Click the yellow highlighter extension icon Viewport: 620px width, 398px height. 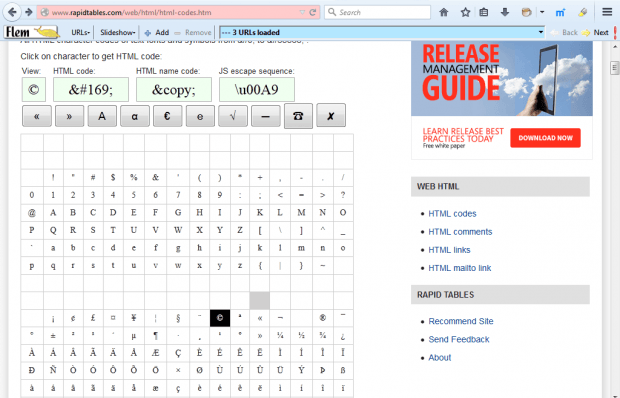click(x=582, y=12)
